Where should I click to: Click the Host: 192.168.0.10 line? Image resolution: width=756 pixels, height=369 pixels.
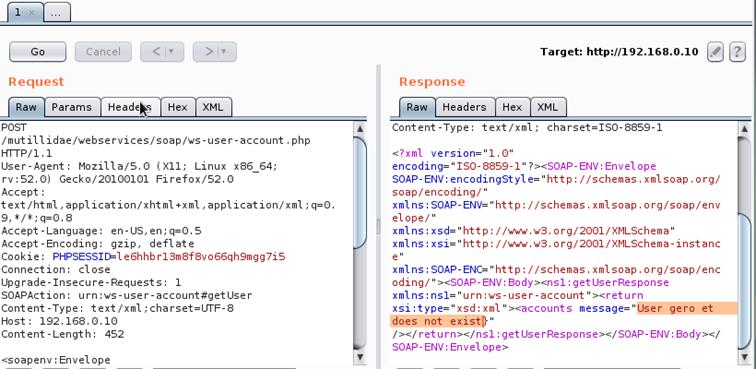point(59,321)
